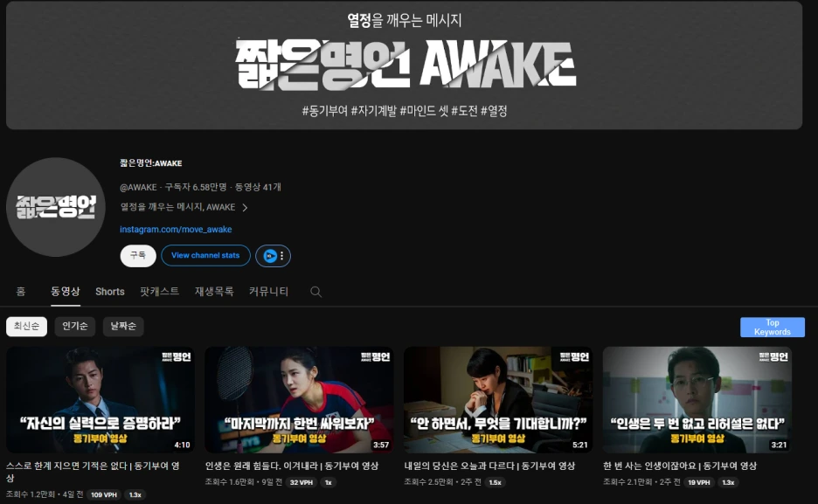Follow the instagram.com/move_awake link
Image resolution: width=818 pixels, height=504 pixels.
pos(176,230)
